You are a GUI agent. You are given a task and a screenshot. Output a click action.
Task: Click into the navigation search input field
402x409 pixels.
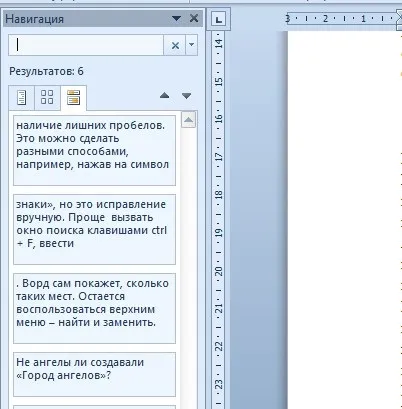point(86,45)
